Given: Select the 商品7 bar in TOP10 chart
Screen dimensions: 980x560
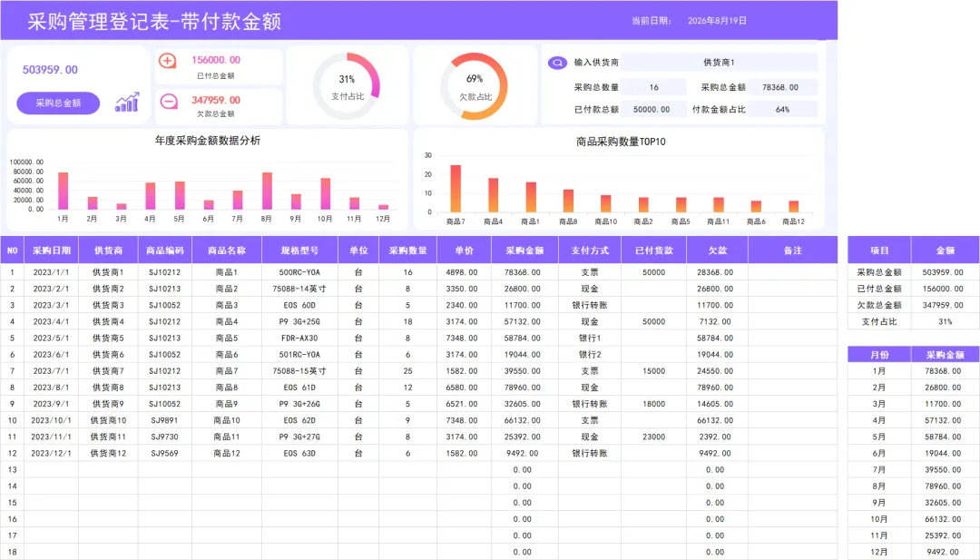Looking at the screenshot, I should [456, 189].
